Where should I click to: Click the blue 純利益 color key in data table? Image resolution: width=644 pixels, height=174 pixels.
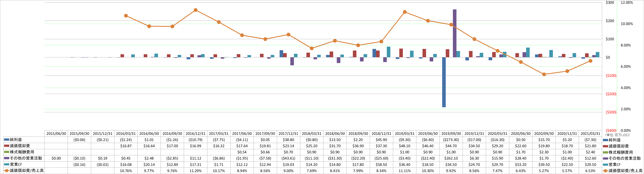[6, 140]
